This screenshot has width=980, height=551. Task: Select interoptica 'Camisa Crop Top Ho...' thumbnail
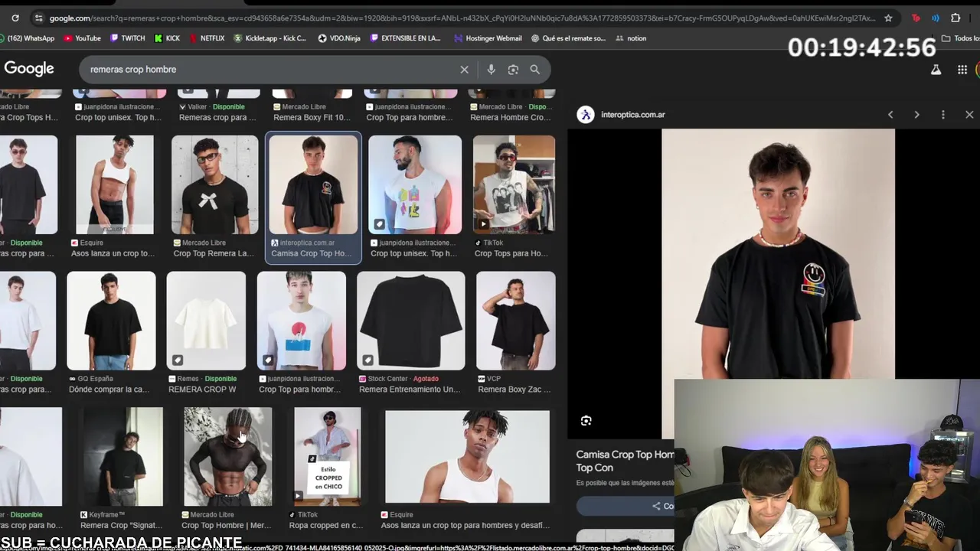313,185
